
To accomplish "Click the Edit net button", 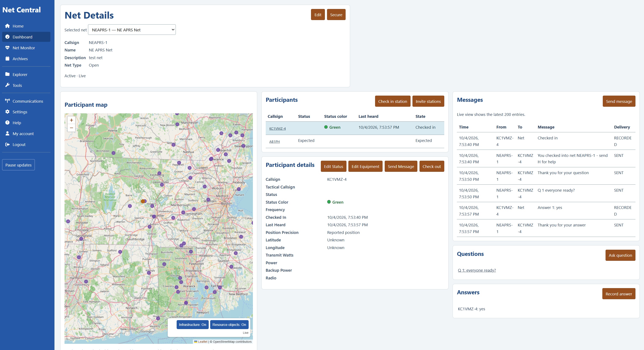I will point(318,15).
